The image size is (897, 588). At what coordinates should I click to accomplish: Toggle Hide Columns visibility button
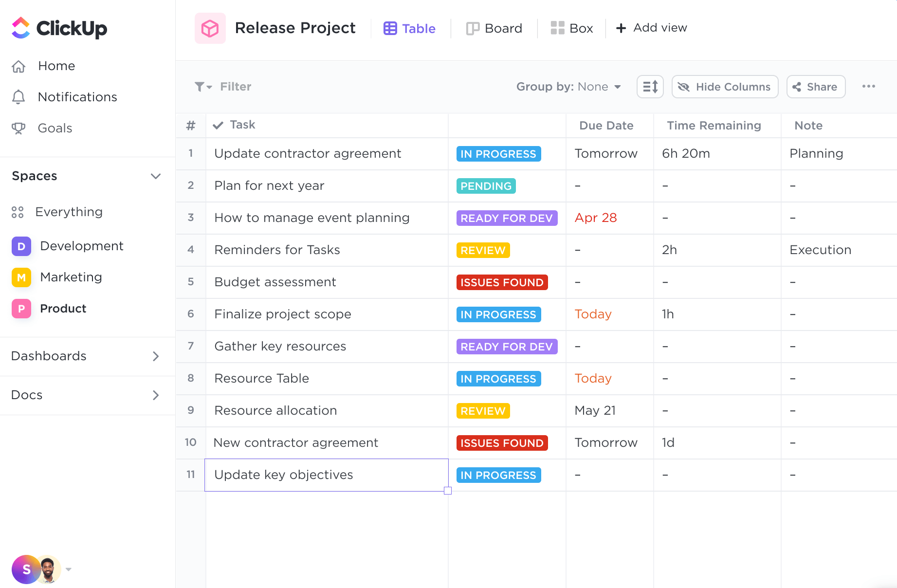click(x=725, y=87)
